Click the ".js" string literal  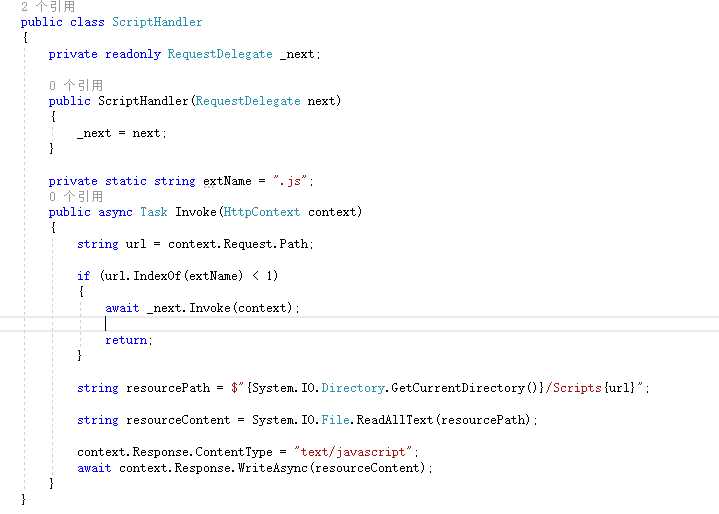coord(289,181)
